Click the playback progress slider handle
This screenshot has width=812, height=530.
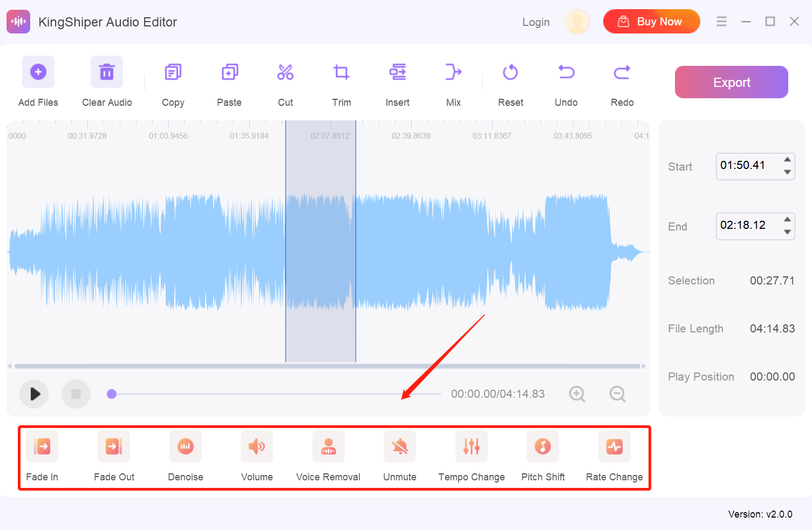pyautogui.click(x=112, y=394)
